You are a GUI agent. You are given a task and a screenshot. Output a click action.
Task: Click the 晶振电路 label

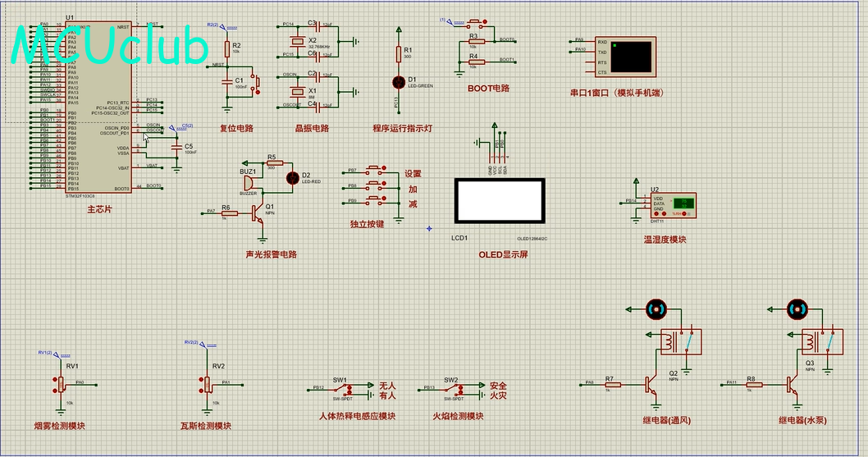click(312, 128)
